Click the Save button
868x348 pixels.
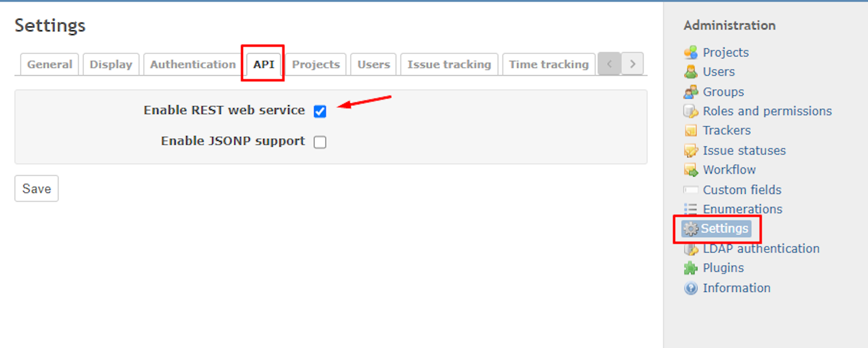37,188
